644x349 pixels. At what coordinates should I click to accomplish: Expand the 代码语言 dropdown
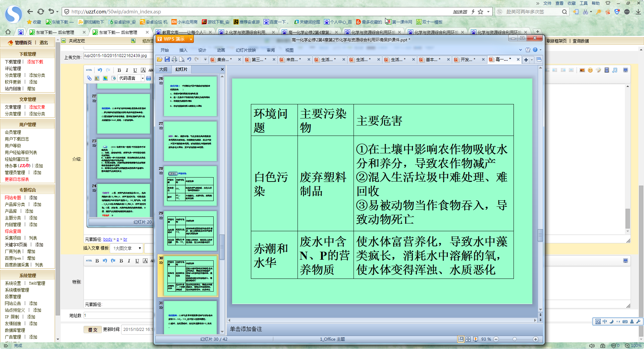[x=143, y=78]
